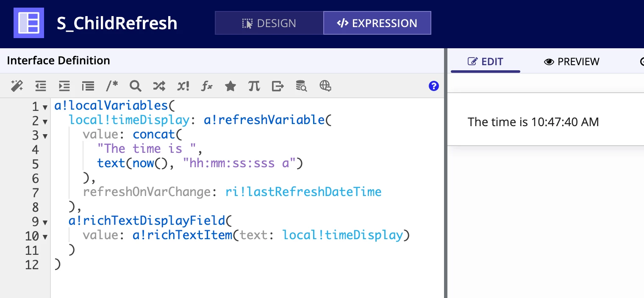Open search with the magnifier icon
Screen dimensions: 644x298
pyautogui.click(x=136, y=86)
